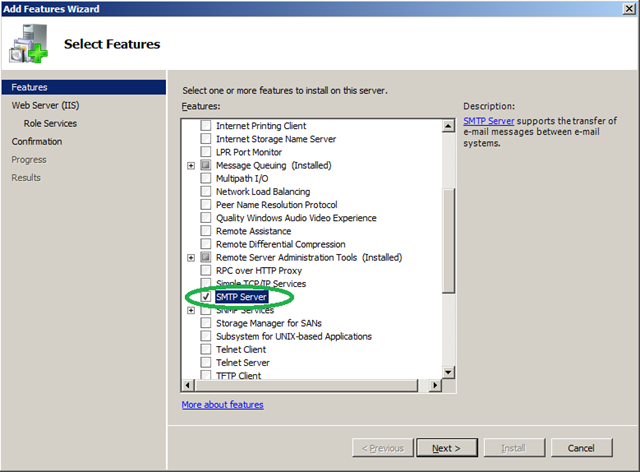The height and width of the screenshot is (472, 640).
Task: Select Telnet Client row text
Action: pos(241,350)
